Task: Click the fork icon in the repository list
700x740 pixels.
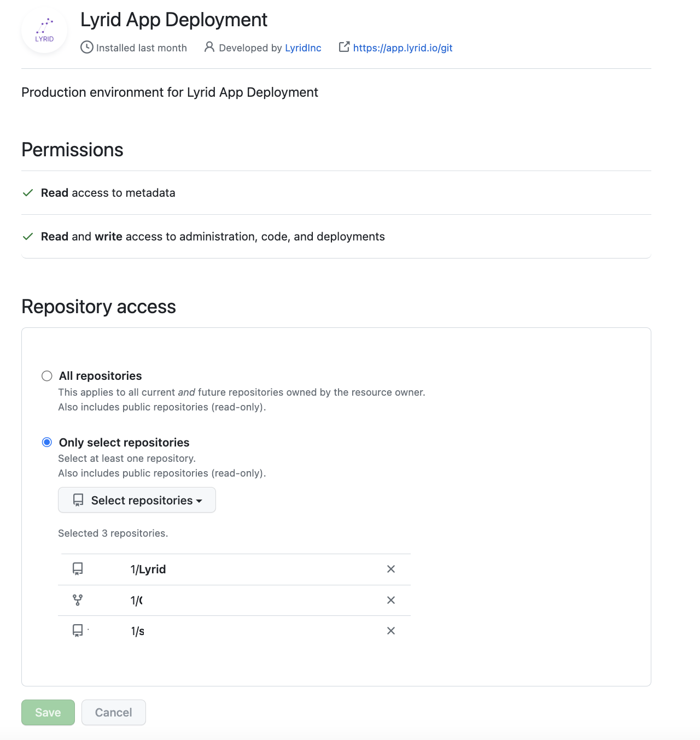Action: pyautogui.click(x=78, y=600)
